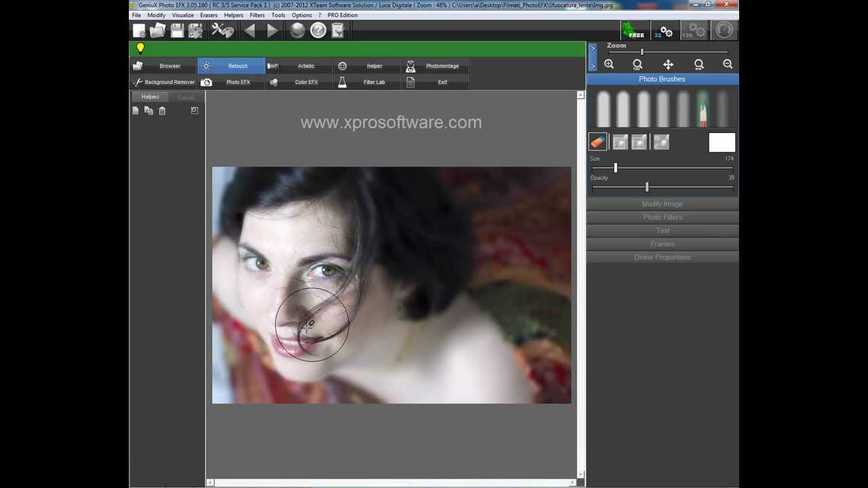Viewport: 868px width, 488px height.
Task: Click the white brush color swatch
Action: [x=722, y=142]
